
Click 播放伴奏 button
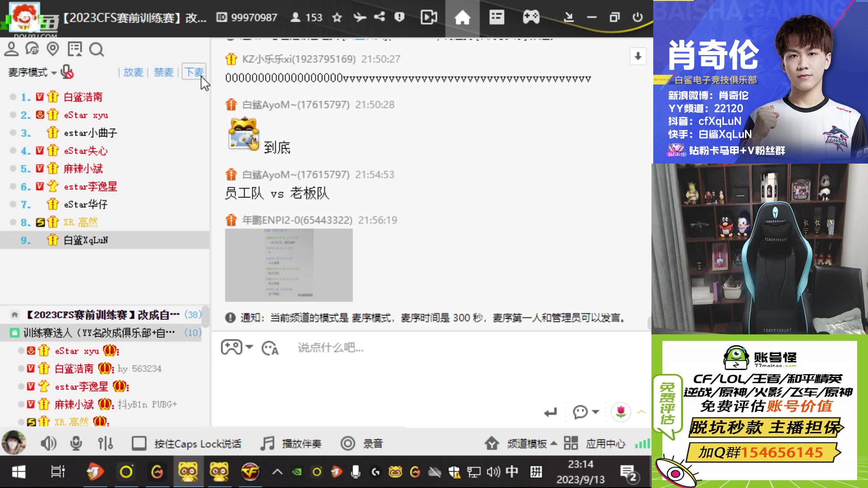291,444
